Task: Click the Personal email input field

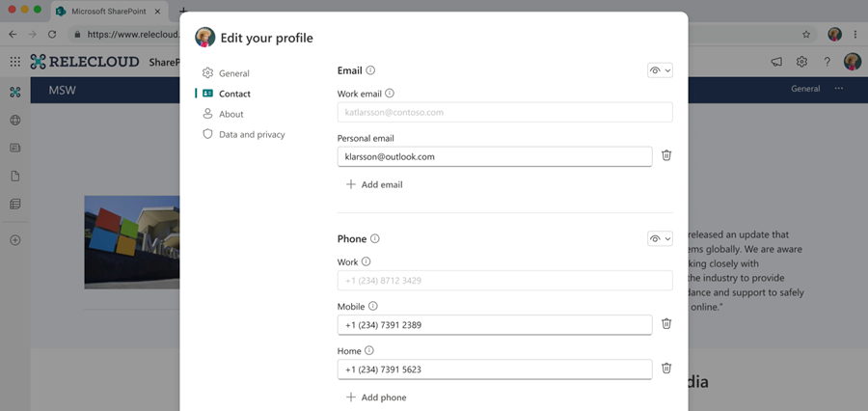Action: click(494, 155)
